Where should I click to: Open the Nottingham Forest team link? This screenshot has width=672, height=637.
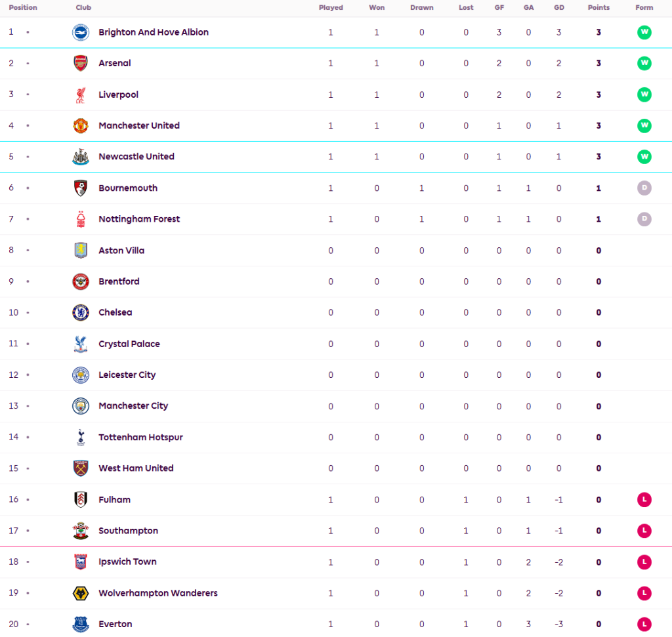coord(139,219)
